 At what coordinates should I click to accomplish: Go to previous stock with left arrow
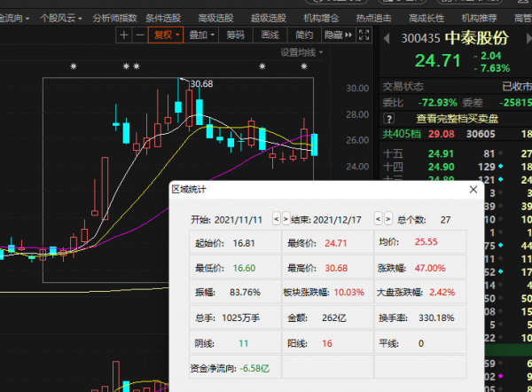(387, 38)
